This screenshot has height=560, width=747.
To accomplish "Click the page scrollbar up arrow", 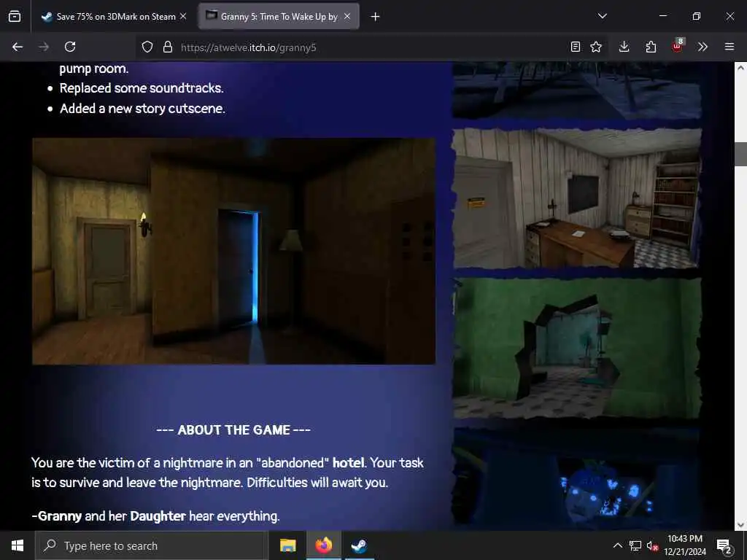I will (741, 68).
